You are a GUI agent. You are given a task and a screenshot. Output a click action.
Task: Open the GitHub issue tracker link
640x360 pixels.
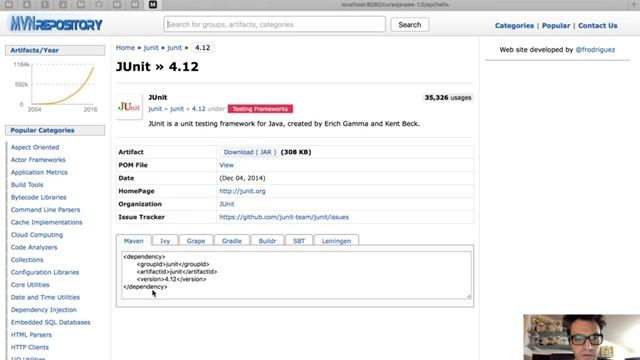coord(284,217)
